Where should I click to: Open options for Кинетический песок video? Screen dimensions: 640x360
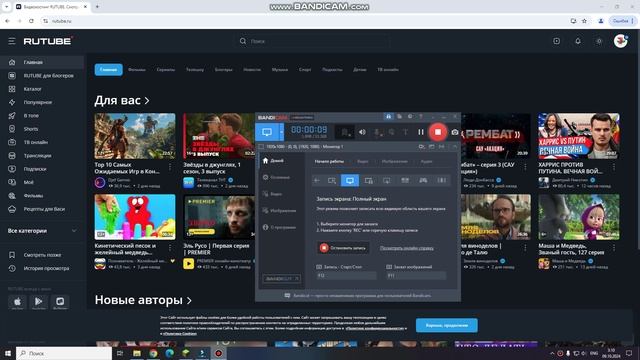coord(170,248)
